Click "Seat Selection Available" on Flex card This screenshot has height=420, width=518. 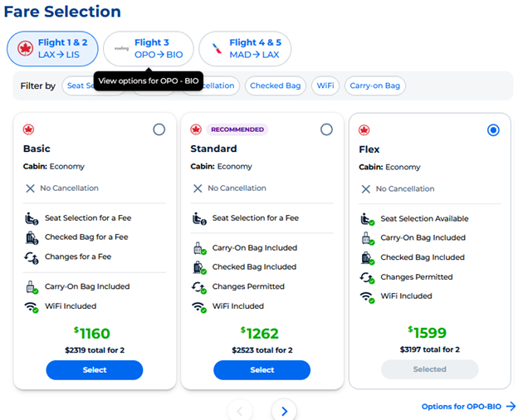(424, 219)
